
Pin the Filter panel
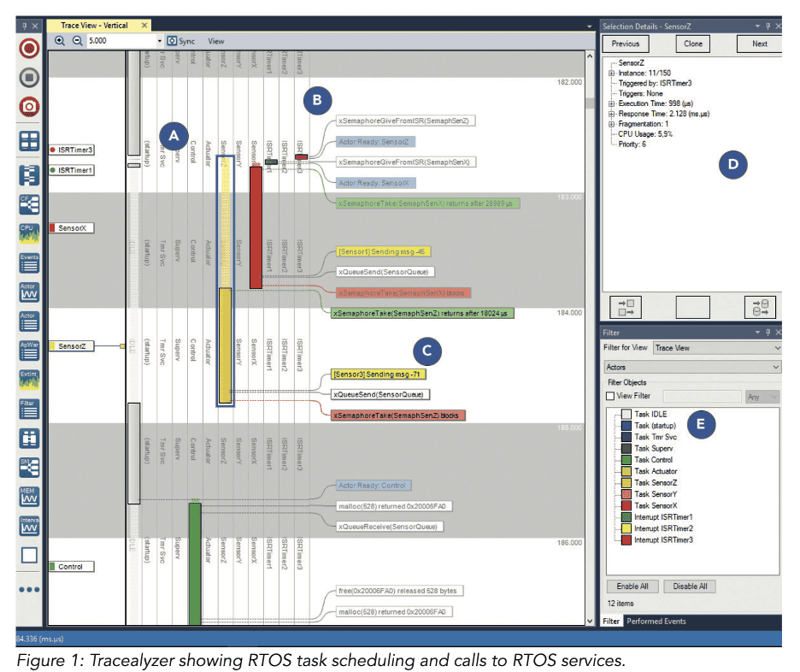pos(768,333)
